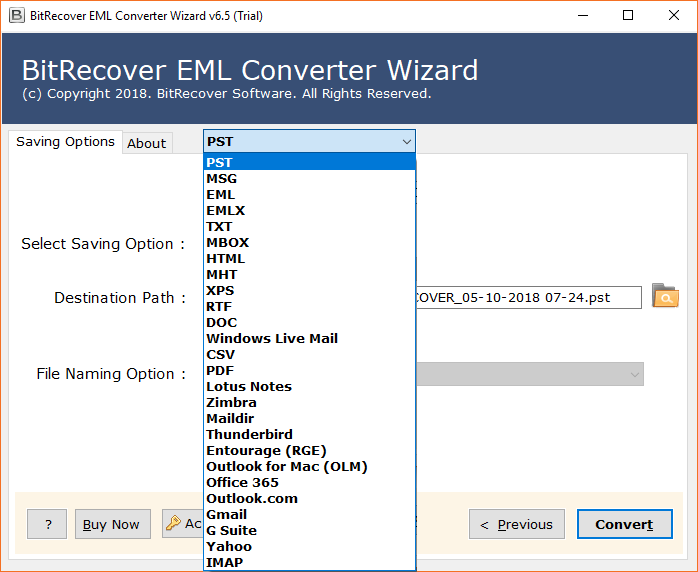Viewport: 698px width, 572px height.
Task: Choose Lotus Notes from the list
Action: tap(309, 386)
